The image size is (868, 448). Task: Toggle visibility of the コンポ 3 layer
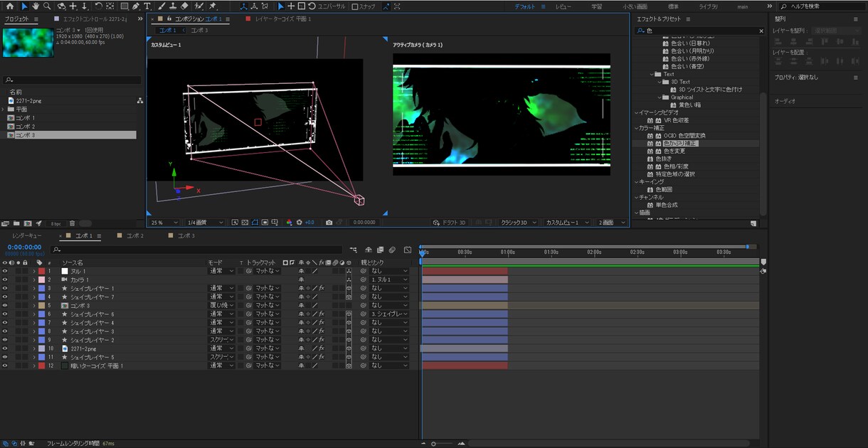pos(5,305)
